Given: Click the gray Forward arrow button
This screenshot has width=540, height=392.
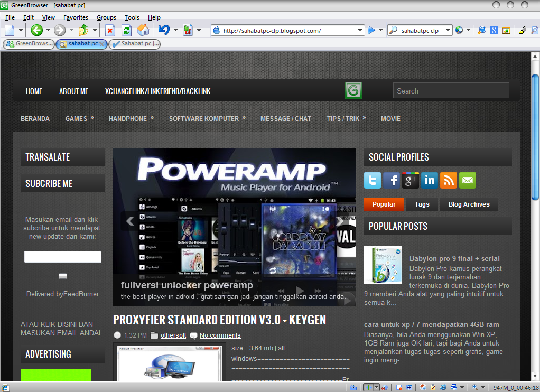Looking at the screenshot, I should click(60, 30).
